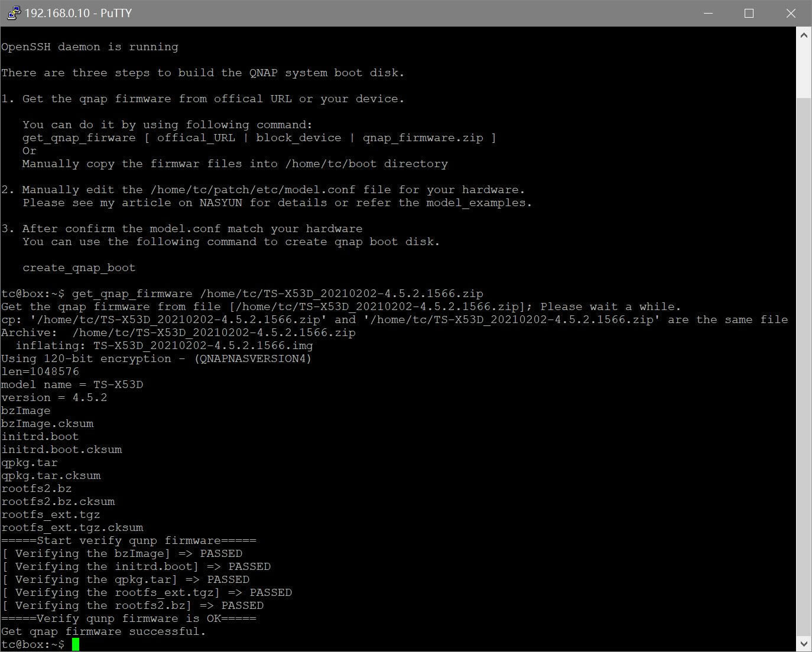Click 'There are three steps' intro line

[x=203, y=73]
